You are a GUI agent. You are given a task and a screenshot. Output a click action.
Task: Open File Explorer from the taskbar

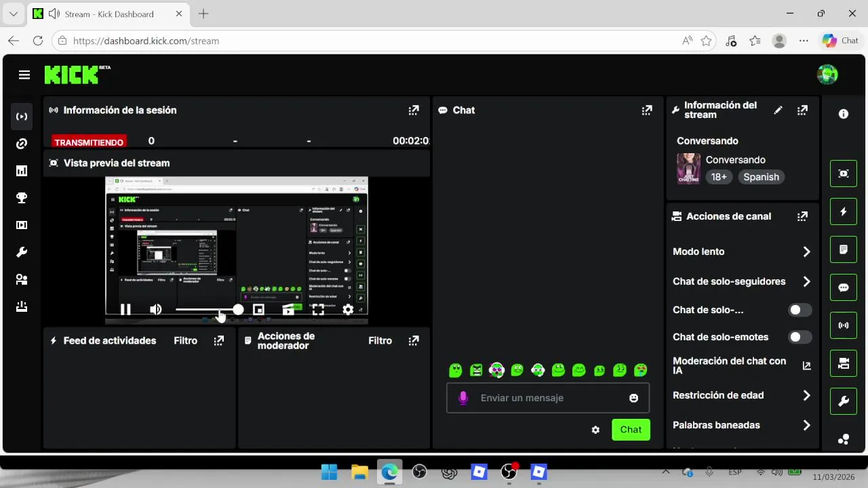pyautogui.click(x=359, y=472)
